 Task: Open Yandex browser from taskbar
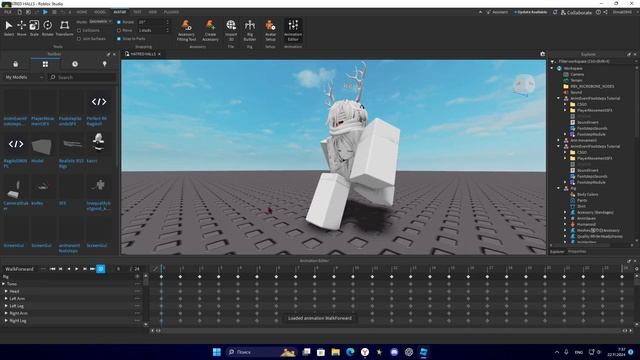click(x=365, y=352)
